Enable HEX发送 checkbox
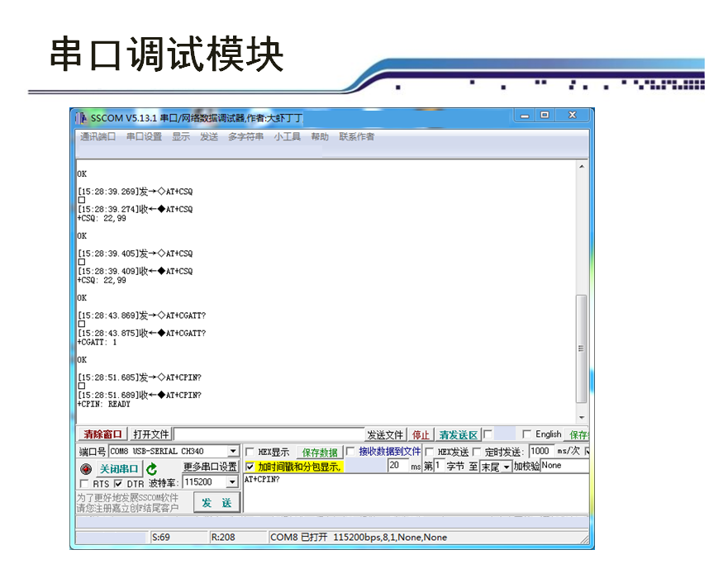The height and width of the screenshot is (564, 728). [x=430, y=452]
